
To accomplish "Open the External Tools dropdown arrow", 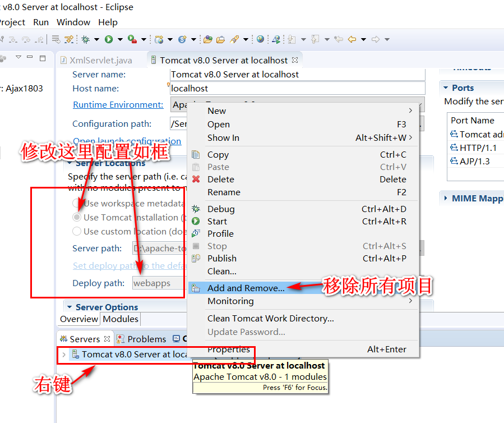I will [144, 40].
